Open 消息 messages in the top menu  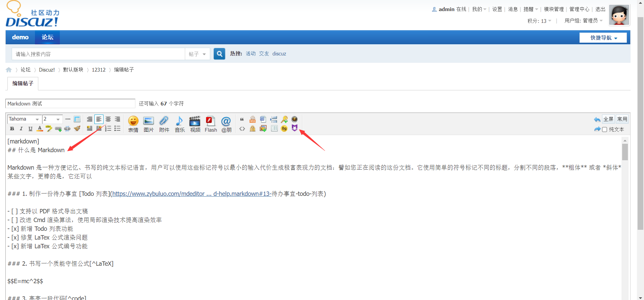click(513, 9)
